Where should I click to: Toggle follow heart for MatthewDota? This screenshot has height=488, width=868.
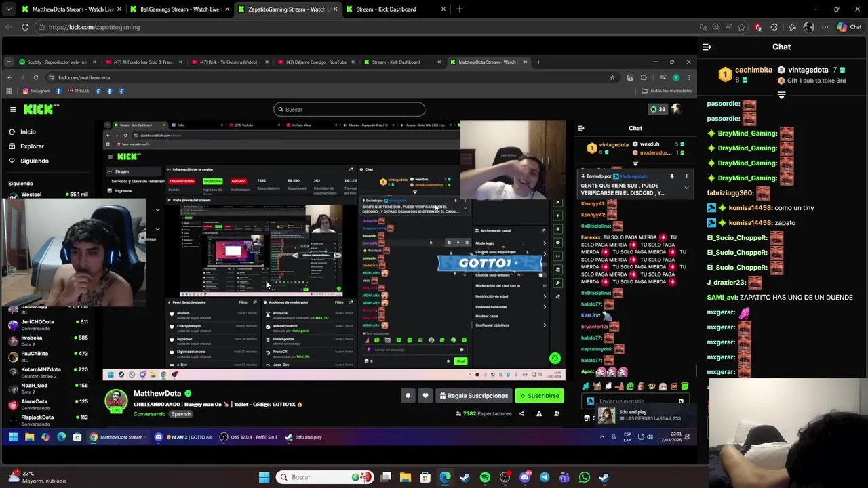pyautogui.click(x=425, y=396)
